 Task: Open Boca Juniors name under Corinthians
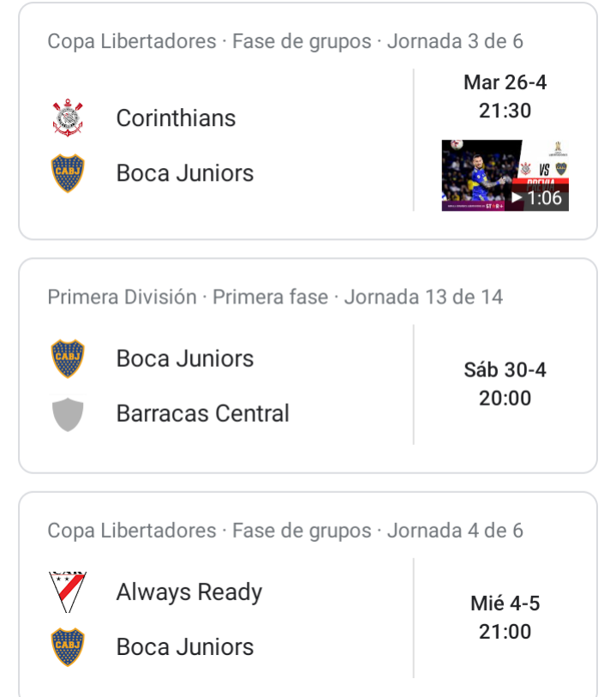pyautogui.click(x=185, y=173)
